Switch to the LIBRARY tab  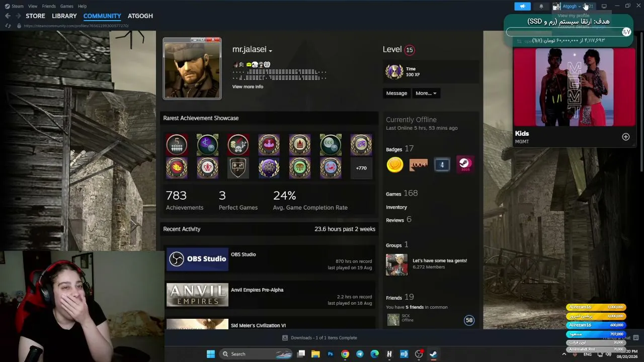(64, 16)
